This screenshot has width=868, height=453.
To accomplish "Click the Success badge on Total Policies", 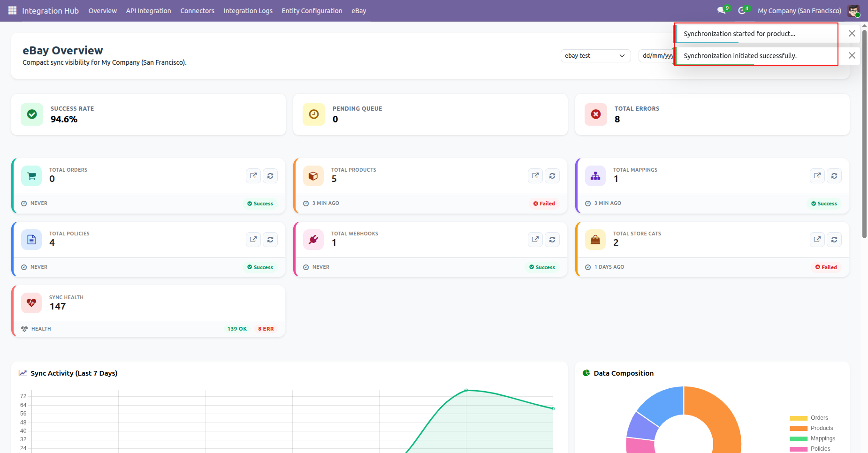I will pos(260,267).
